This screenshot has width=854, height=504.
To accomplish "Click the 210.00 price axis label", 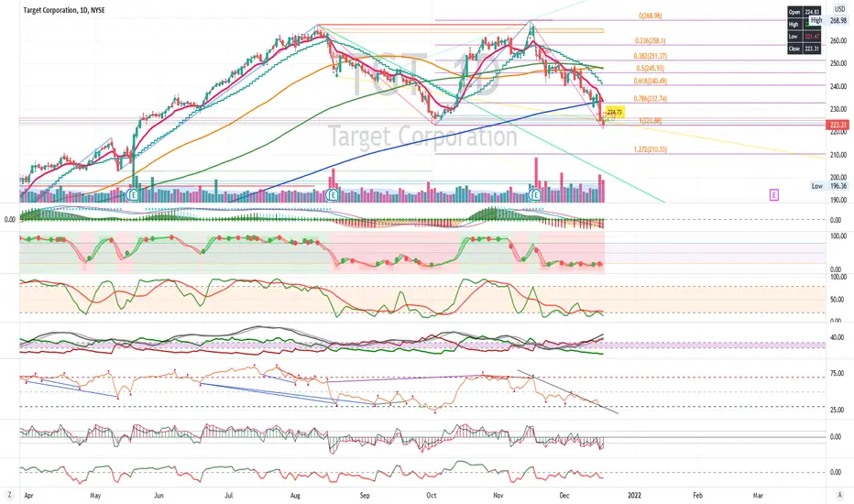I will 838,155.
